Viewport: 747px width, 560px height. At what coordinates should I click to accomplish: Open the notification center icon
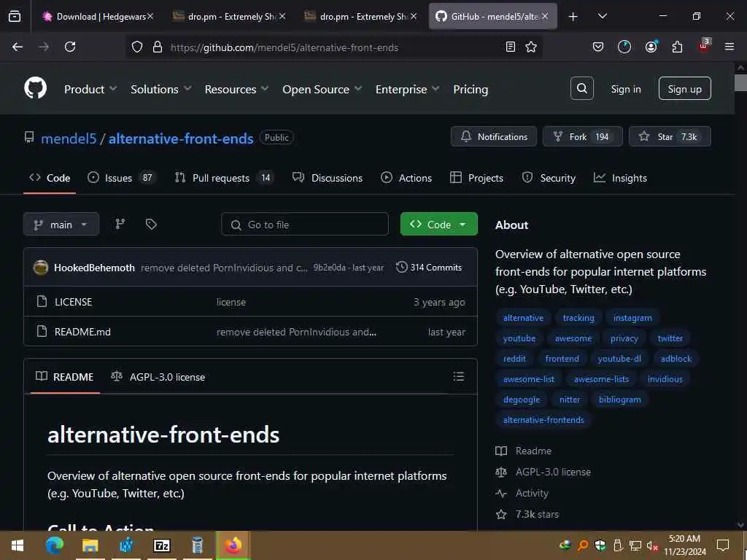723,545
